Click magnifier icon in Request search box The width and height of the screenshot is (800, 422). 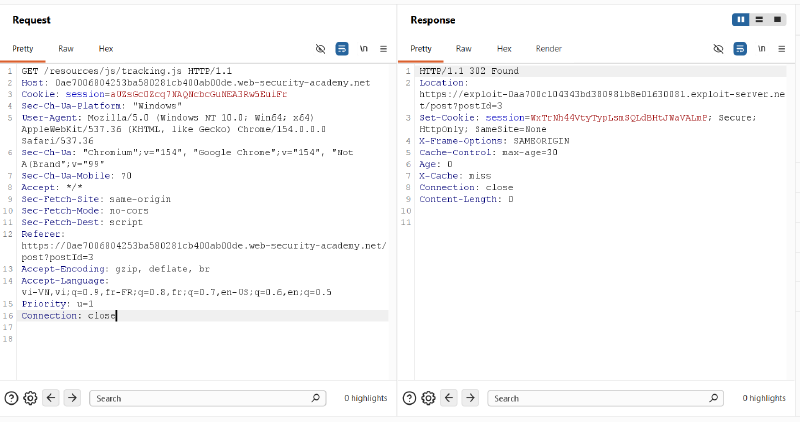coord(316,398)
